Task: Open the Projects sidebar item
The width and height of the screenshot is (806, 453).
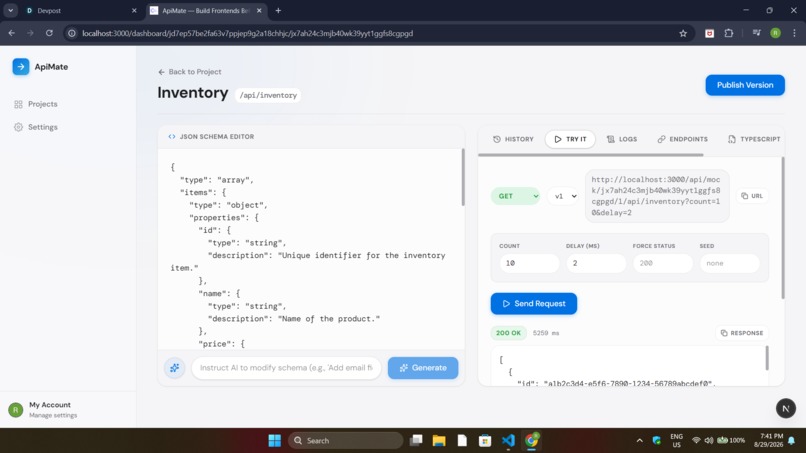Action: pos(36,104)
